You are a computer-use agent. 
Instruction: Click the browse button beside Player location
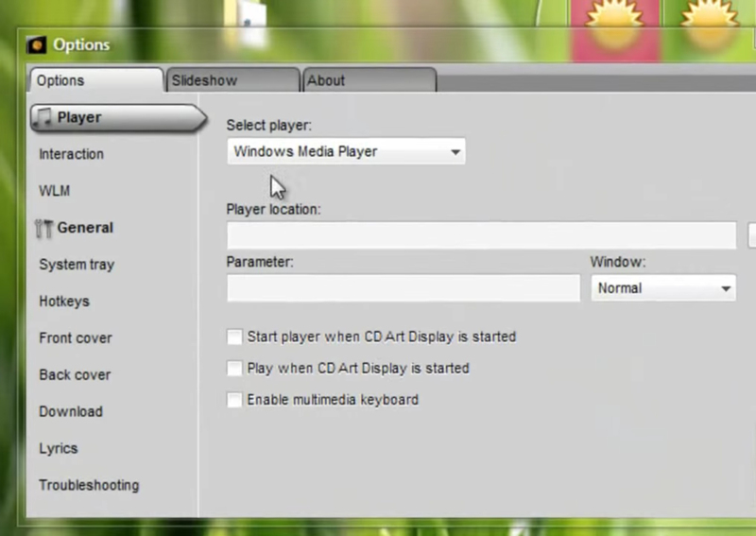pyautogui.click(x=752, y=235)
